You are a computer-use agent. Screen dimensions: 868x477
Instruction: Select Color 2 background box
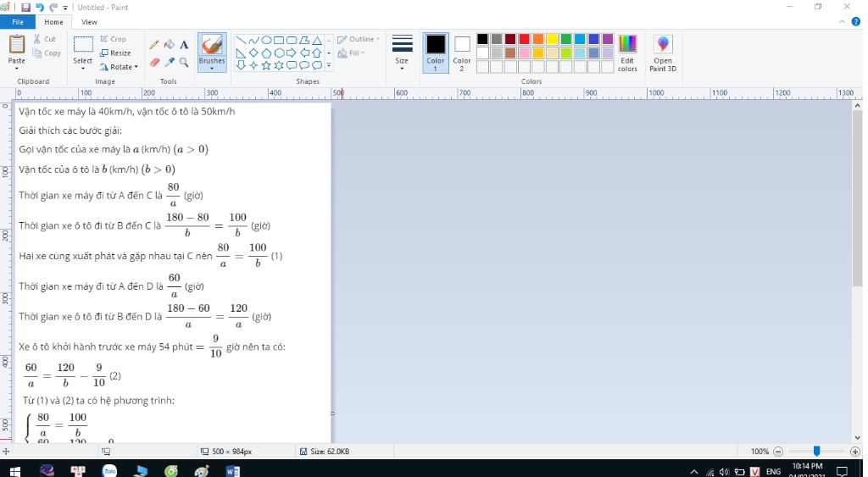click(462, 53)
